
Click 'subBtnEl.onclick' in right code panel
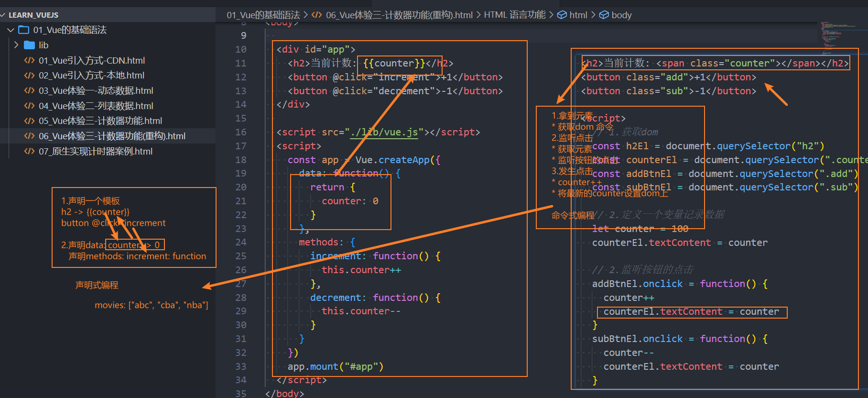637,339
